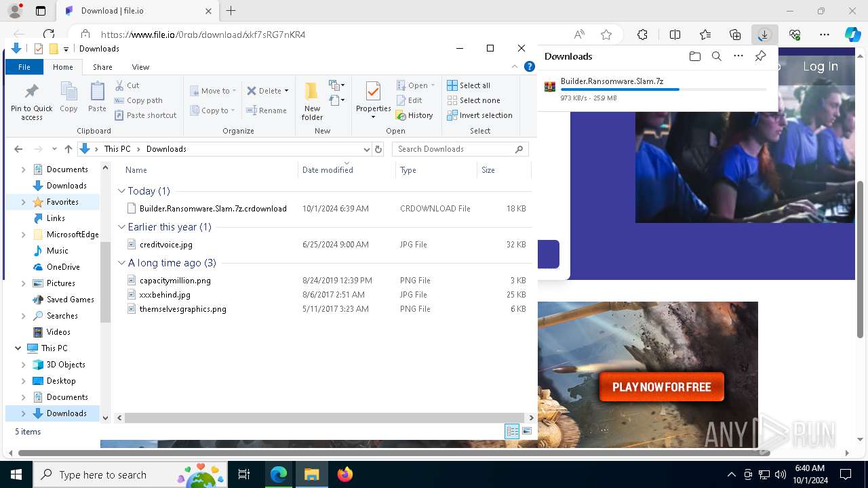Collapse A long time ago group
Viewport: 868px width, 488px height.
coord(121,263)
